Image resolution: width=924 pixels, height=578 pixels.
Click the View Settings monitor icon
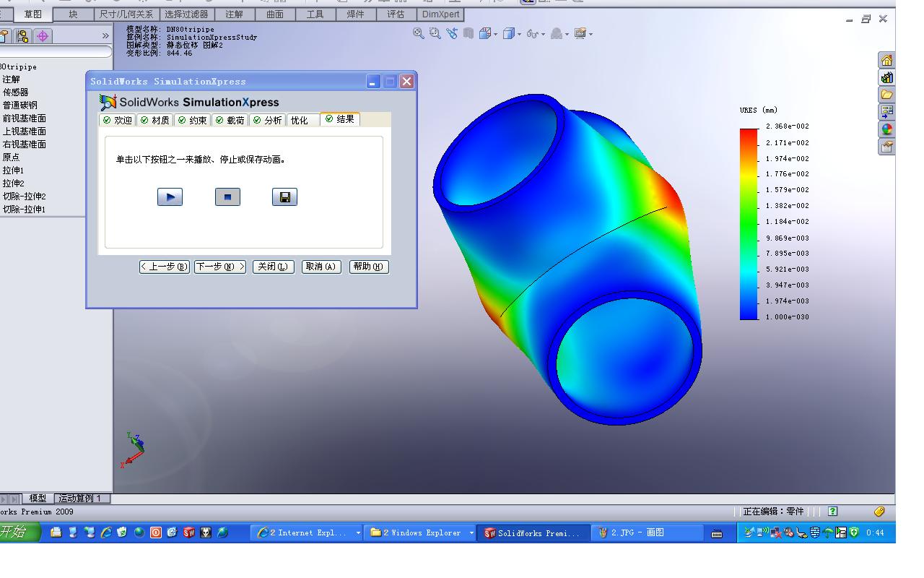580,33
